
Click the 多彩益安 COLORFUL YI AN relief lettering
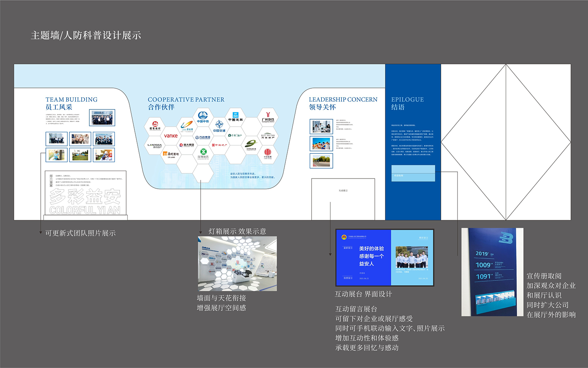[x=86, y=201]
